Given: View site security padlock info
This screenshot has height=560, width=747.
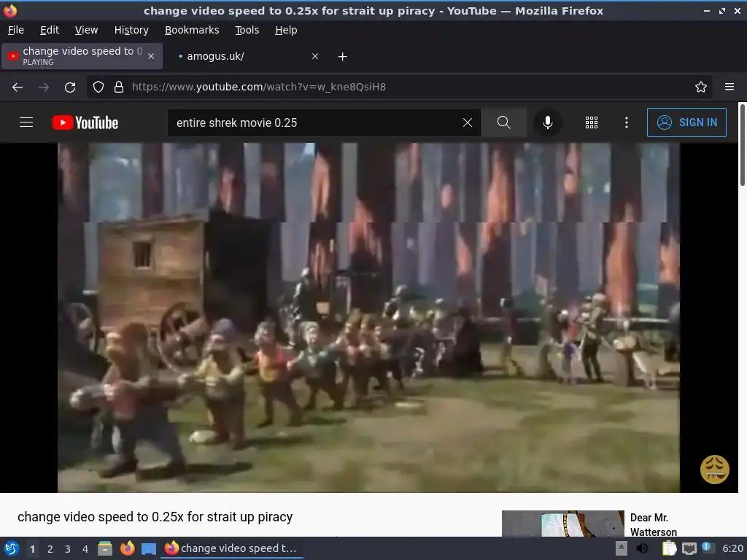Looking at the screenshot, I should click(x=119, y=87).
